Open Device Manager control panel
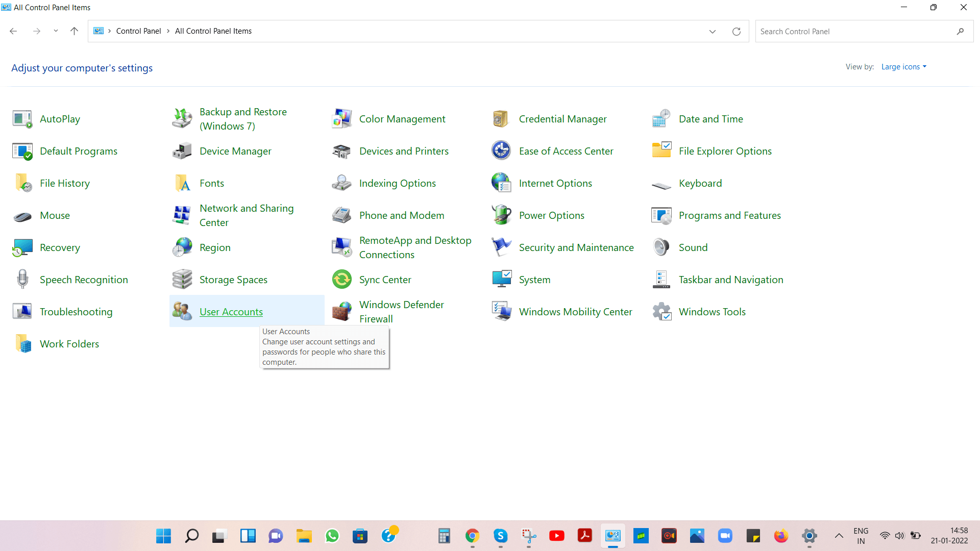 235,151
